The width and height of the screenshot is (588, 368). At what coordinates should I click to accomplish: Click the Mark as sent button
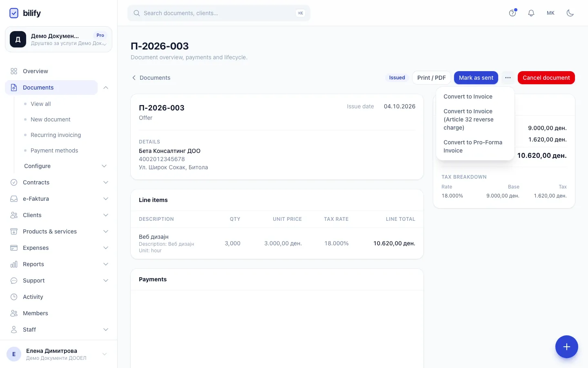476,78
